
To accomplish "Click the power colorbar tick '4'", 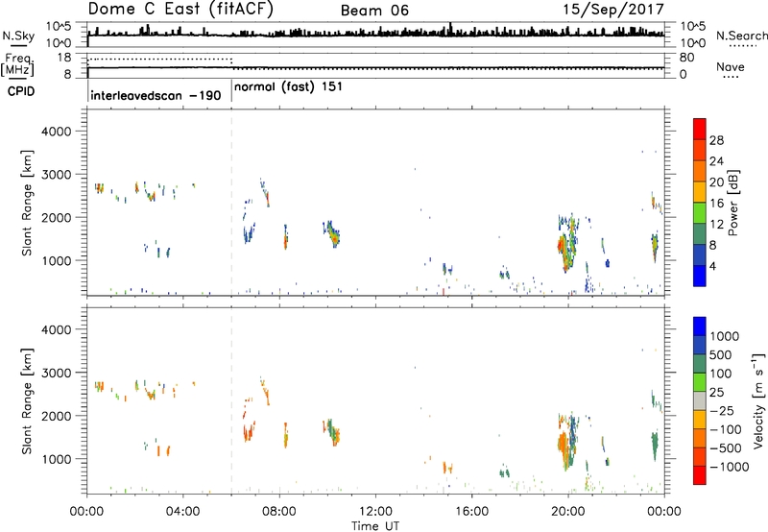I will (x=712, y=266).
